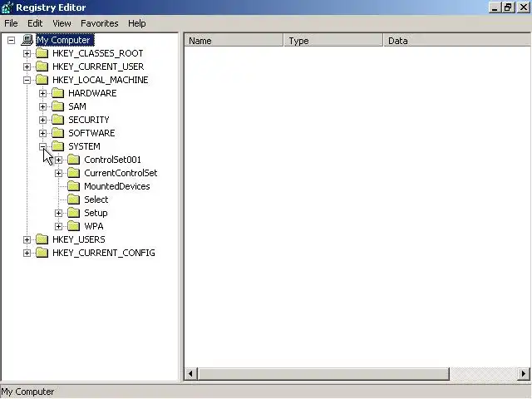Viewport: 532px width, 399px height.
Task: Select the WPA key label
Action: pos(94,226)
